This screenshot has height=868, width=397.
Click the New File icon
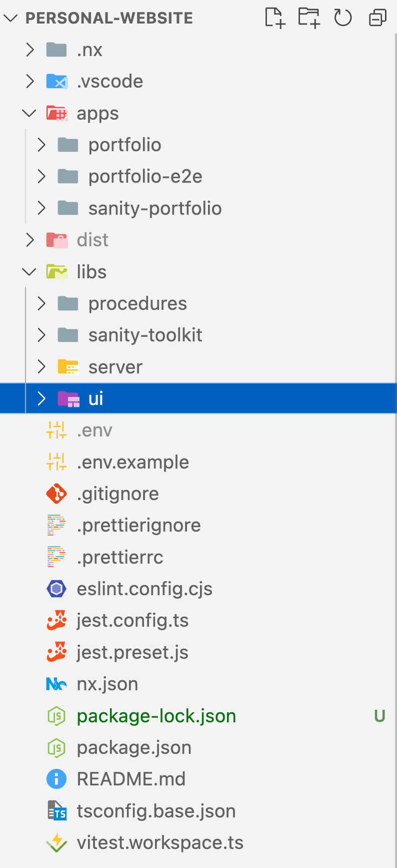(x=275, y=18)
